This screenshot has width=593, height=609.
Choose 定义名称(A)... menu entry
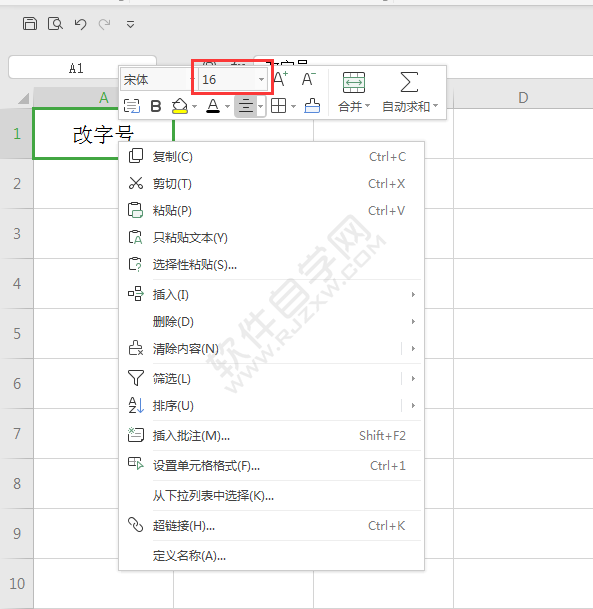point(271,555)
